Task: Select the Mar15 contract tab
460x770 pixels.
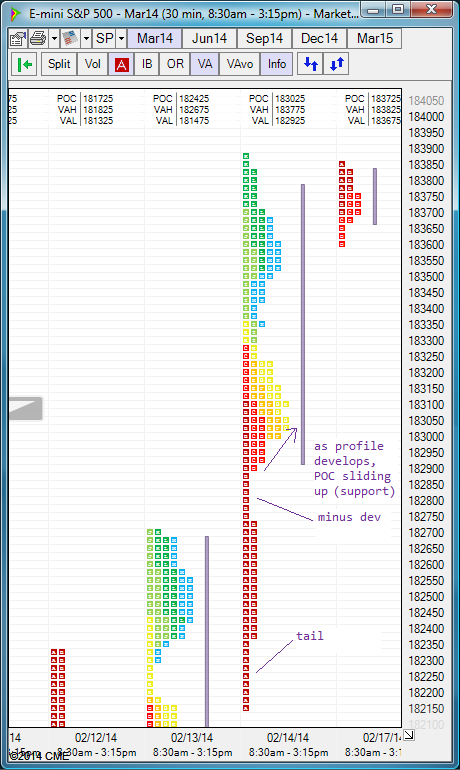Action: (x=375, y=38)
